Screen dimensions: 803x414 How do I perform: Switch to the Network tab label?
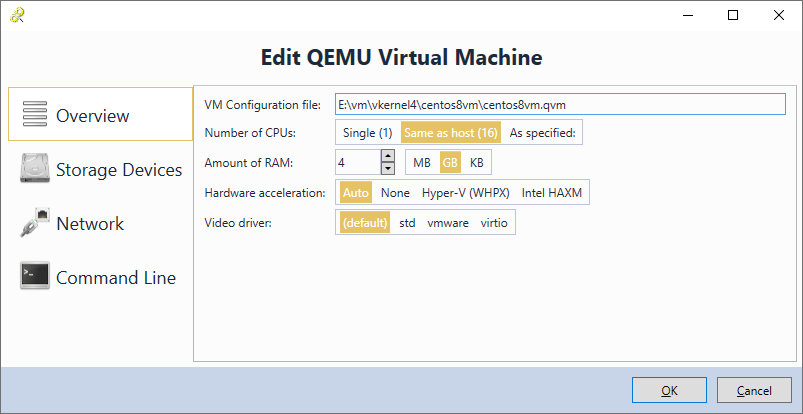click(x=90, y=224)
